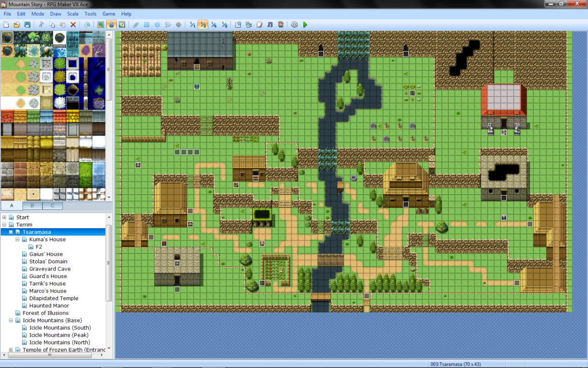The image size is (588, 368).
Task: Click the Cut scissors icon
Action: point(41,24)
